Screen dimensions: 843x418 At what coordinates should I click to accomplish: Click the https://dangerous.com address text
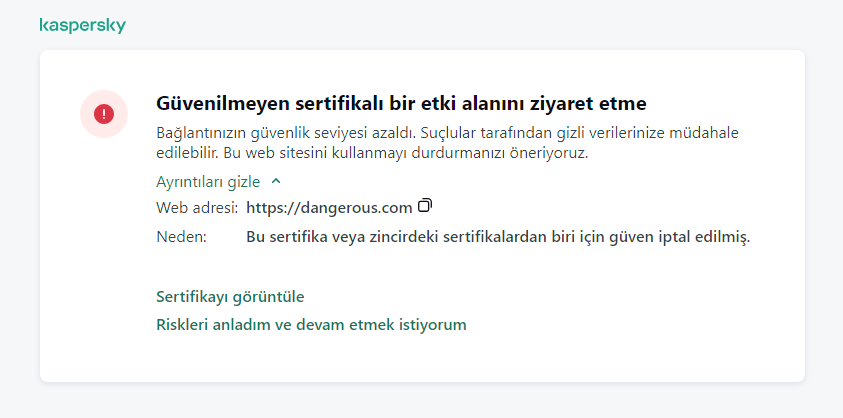[x=329, y=208]
